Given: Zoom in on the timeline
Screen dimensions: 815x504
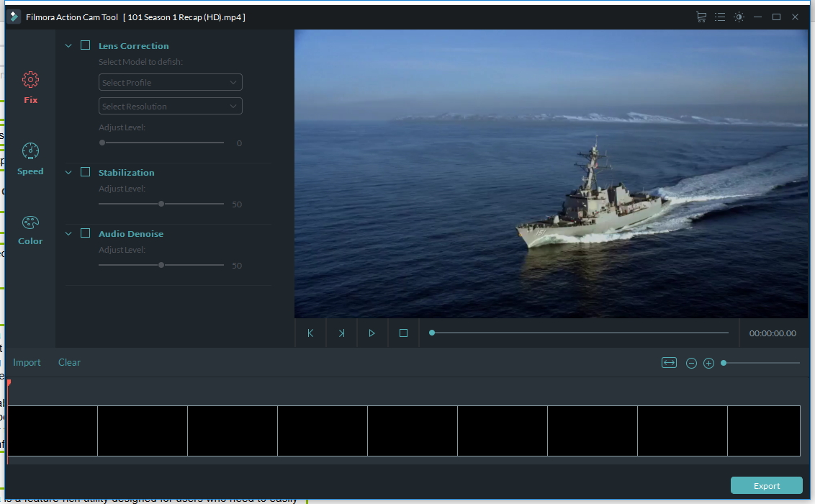Looking at the screenshot, I should click(x=708, y=362).
